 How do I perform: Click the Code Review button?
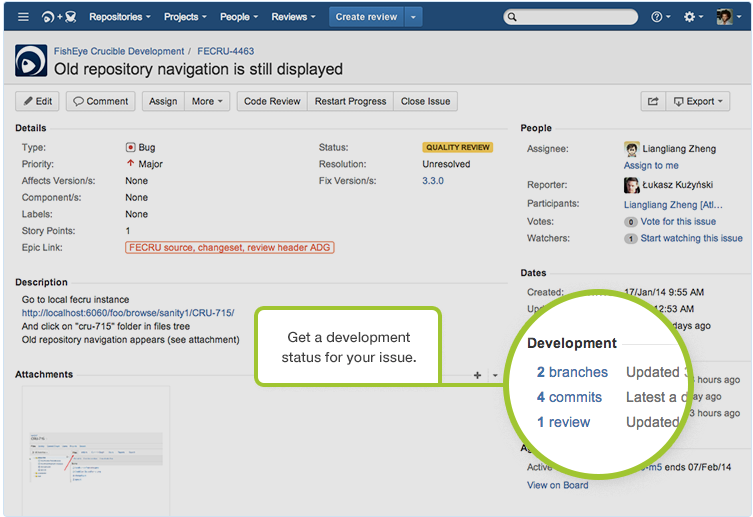tap(272, 101)
